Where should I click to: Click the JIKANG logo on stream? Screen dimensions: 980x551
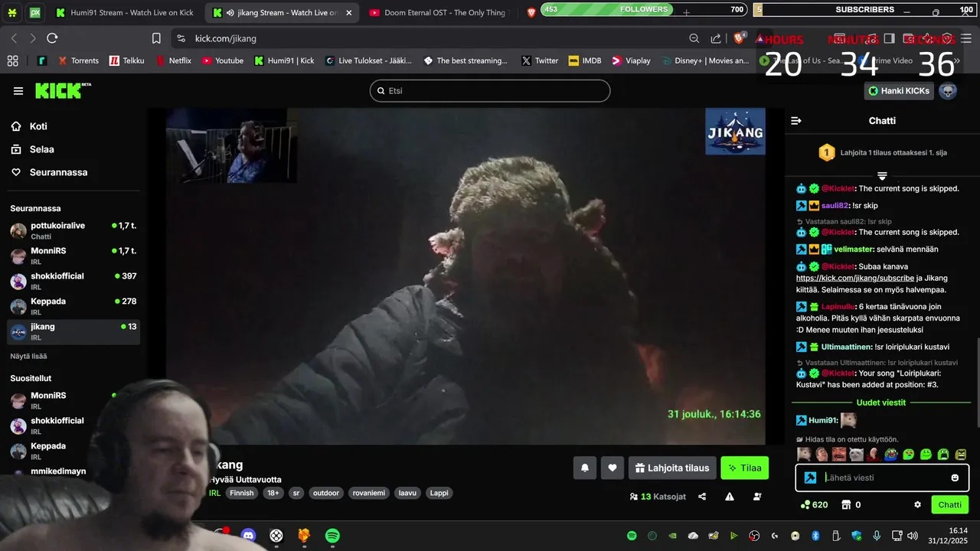(x=735, y=131)
